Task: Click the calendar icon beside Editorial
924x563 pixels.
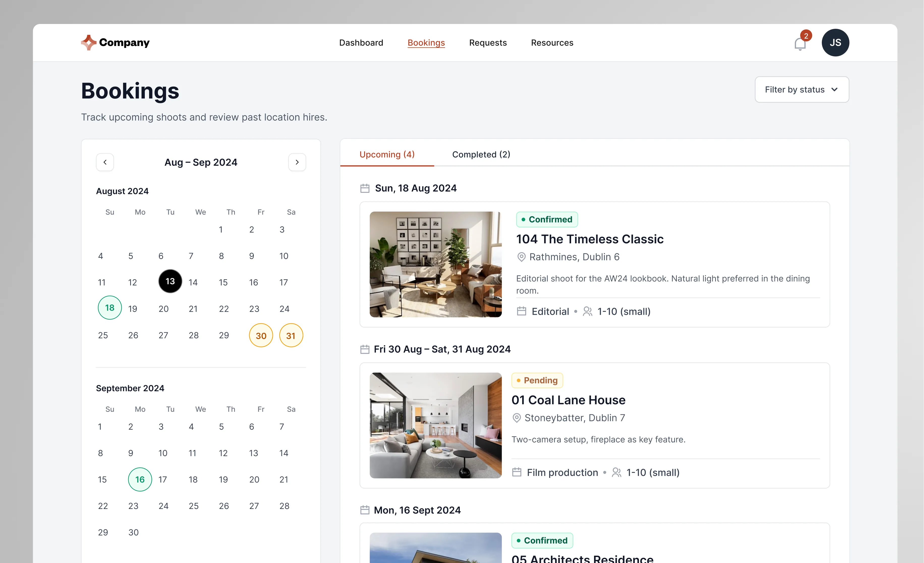Action: (521, 311)
